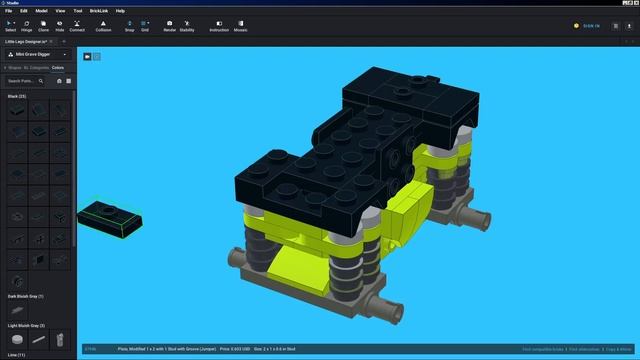
Task: Open the View menu
Action: click(x=60, y=11)
